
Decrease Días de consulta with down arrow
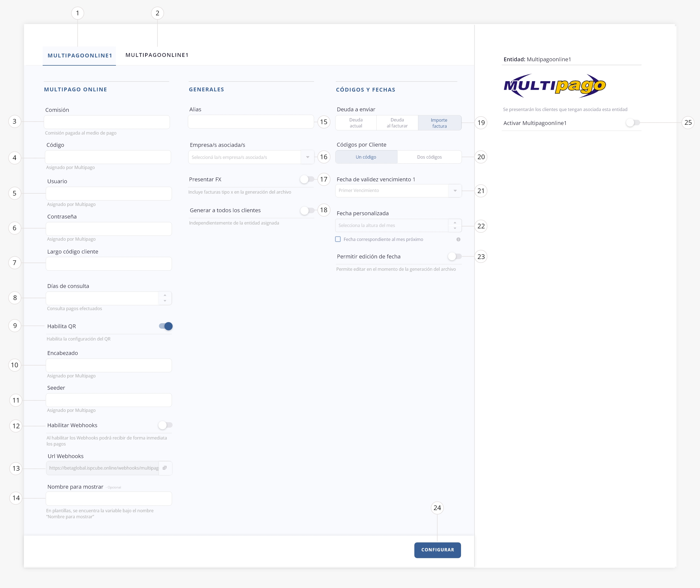tap(165, 301)
